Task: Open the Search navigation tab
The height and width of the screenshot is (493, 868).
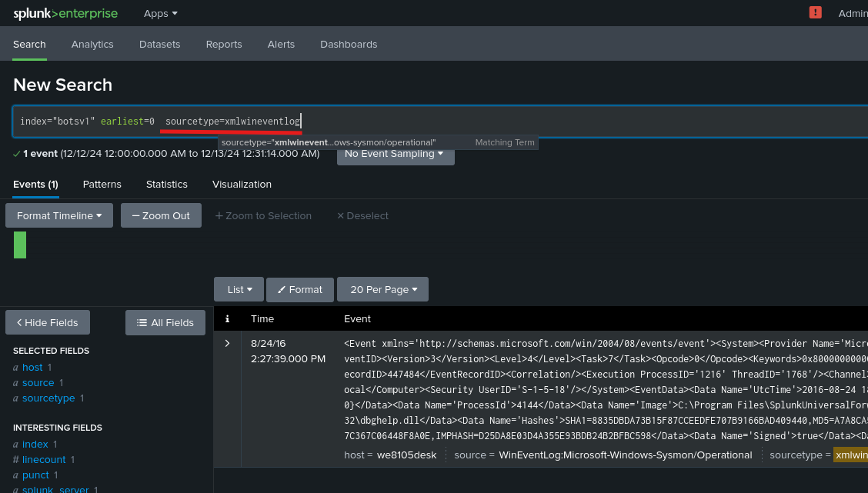Action: (29, 45)
